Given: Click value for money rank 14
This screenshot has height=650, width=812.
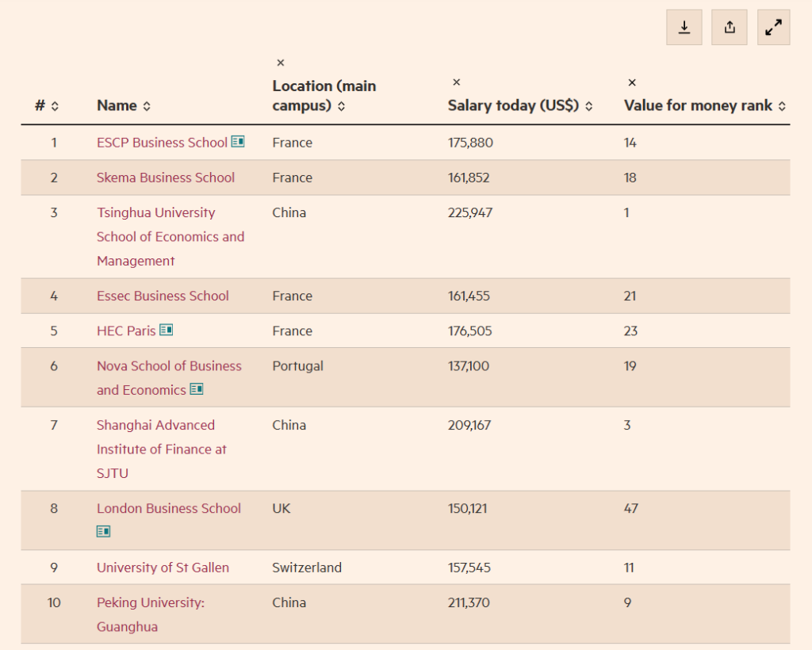Looking at the screenshot, I should click(x=630, y=143).
